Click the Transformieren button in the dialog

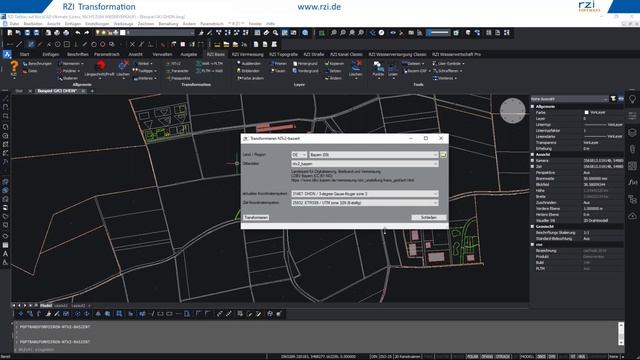coord(256,218)
